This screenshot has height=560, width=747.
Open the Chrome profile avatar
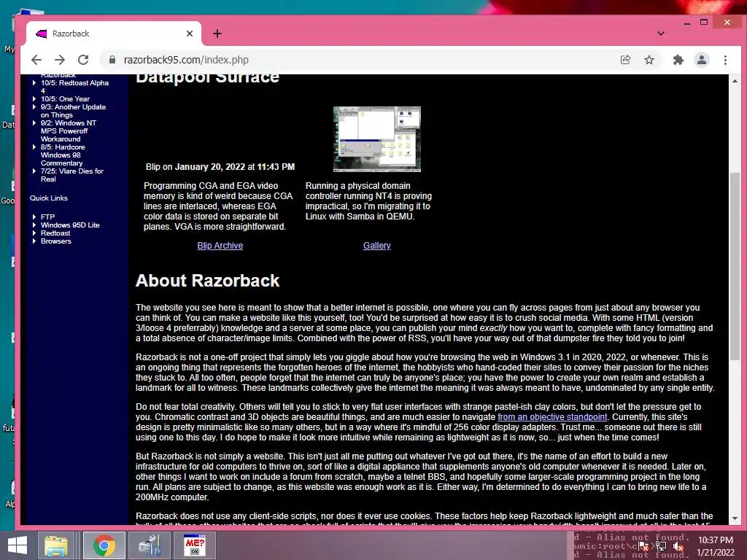[701, 60]
